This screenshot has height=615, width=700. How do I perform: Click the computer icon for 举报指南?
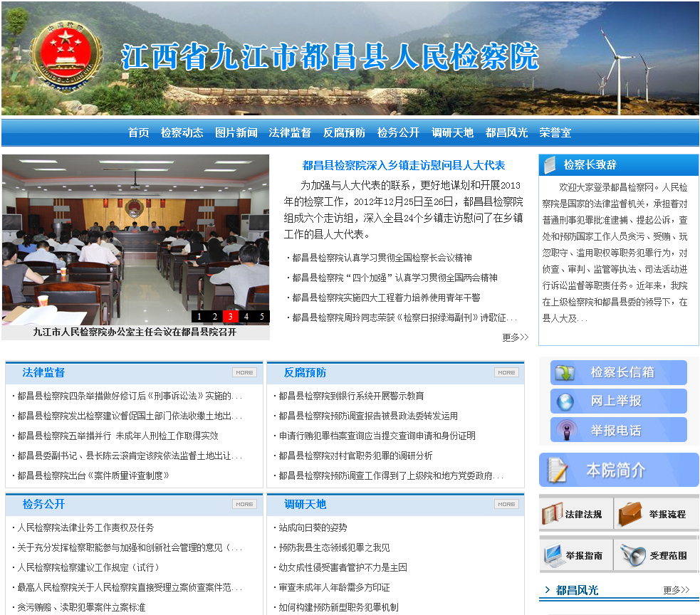[x=553, y=554]
